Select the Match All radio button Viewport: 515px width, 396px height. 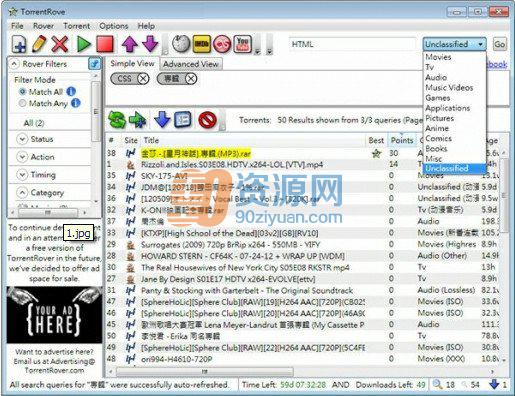[22, 91]
